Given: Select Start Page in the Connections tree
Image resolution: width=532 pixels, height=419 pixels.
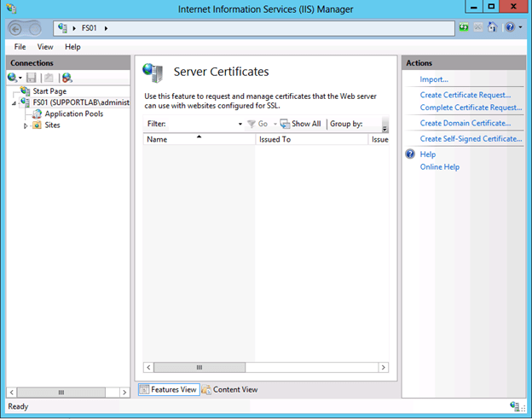Looking at the screenshot, I should 49,91.
